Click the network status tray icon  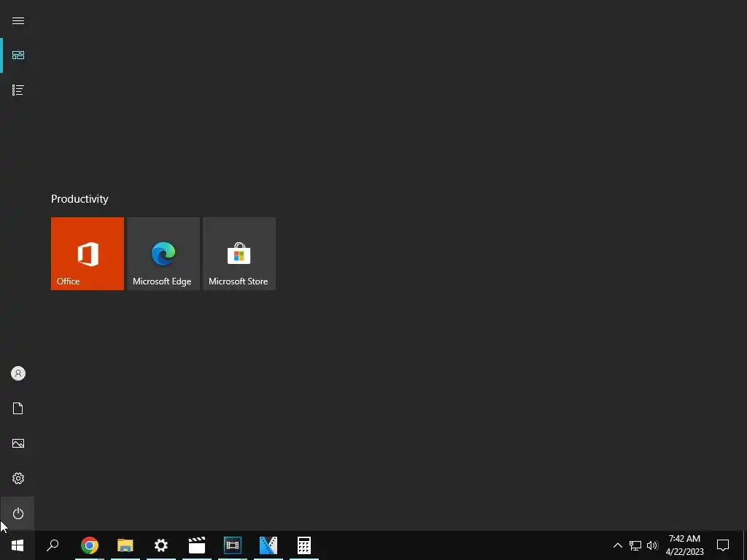point(635,545)
